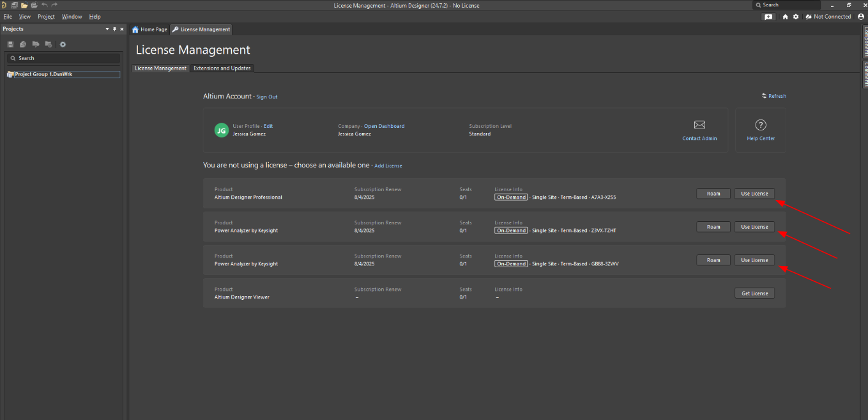Click User Profile Edit link
Screen dimensions: 868x420
(x=268, y=126)
